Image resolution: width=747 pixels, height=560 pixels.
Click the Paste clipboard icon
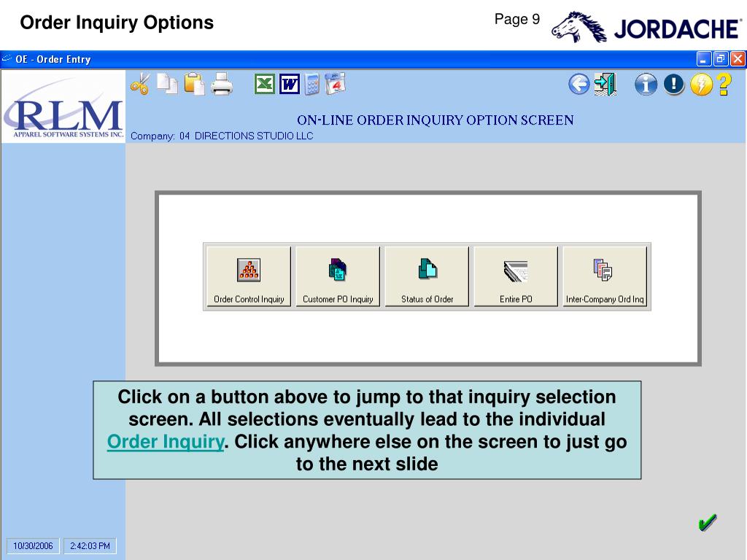(194, 84)
